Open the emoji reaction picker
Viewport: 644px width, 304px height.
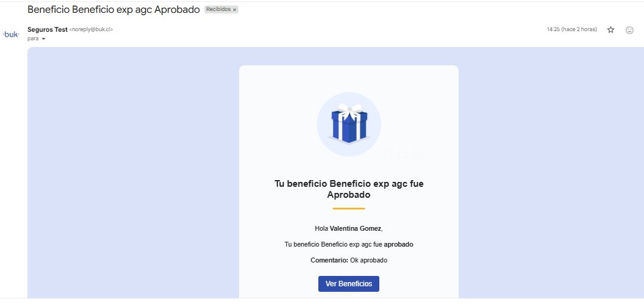[629, 30]
